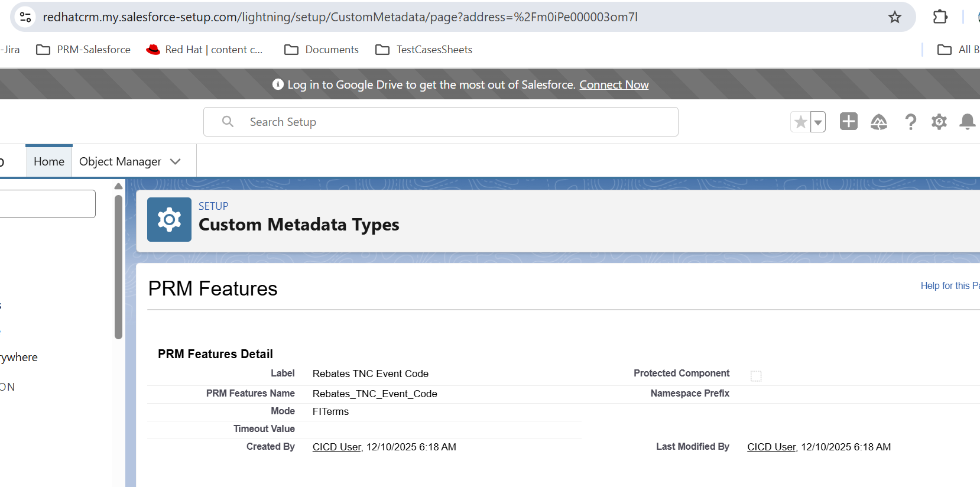Click the Favorites star icon
The image size is (980, 487).
(x=801, y=122)
